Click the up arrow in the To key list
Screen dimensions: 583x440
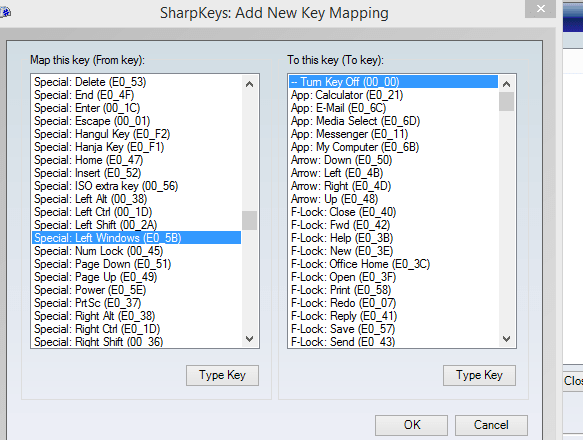[x=506, y=84]
